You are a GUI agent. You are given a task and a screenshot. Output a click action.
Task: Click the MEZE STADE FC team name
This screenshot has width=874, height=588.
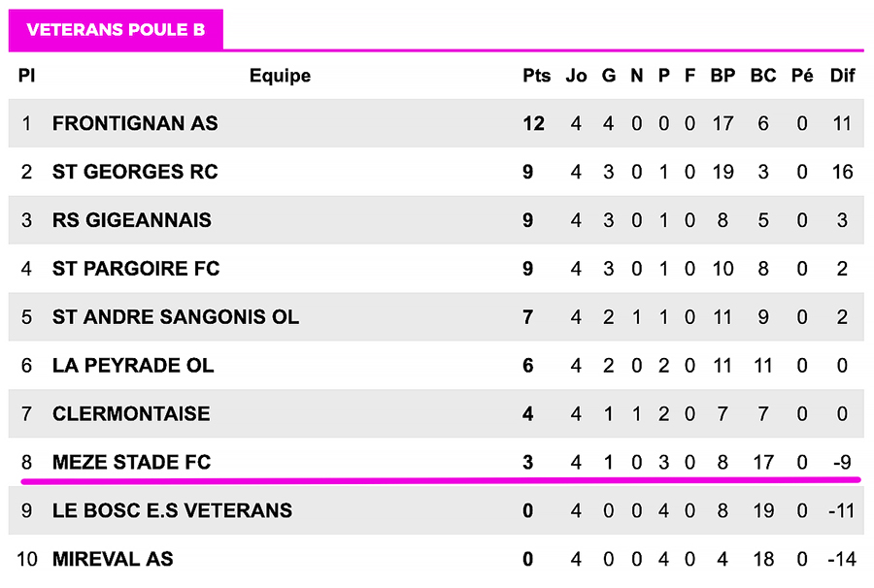(131, 463)
